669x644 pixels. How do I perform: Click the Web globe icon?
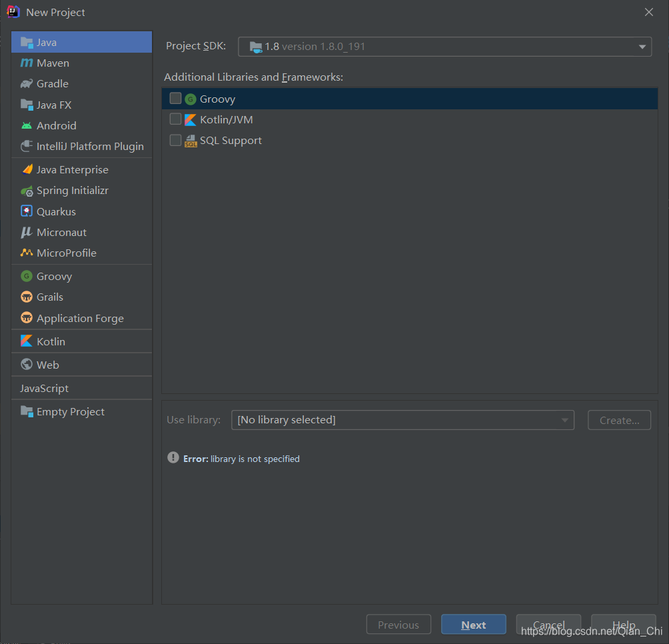(x=27, y=365)
